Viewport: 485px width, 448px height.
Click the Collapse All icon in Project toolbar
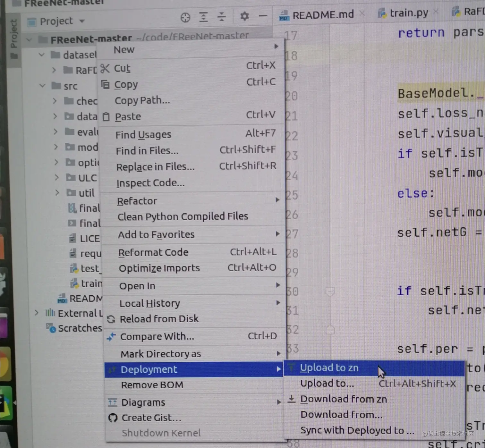pyautogui.click(x=222, y=16)
